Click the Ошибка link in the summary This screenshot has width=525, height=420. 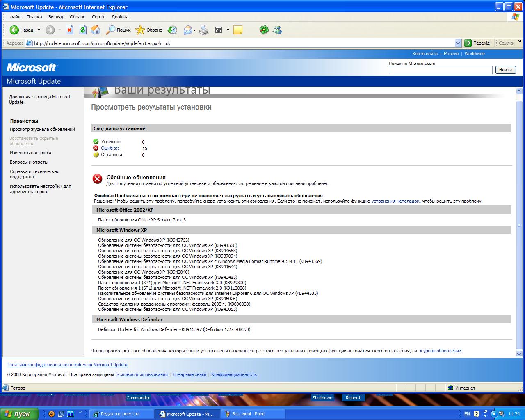point(110,148)
